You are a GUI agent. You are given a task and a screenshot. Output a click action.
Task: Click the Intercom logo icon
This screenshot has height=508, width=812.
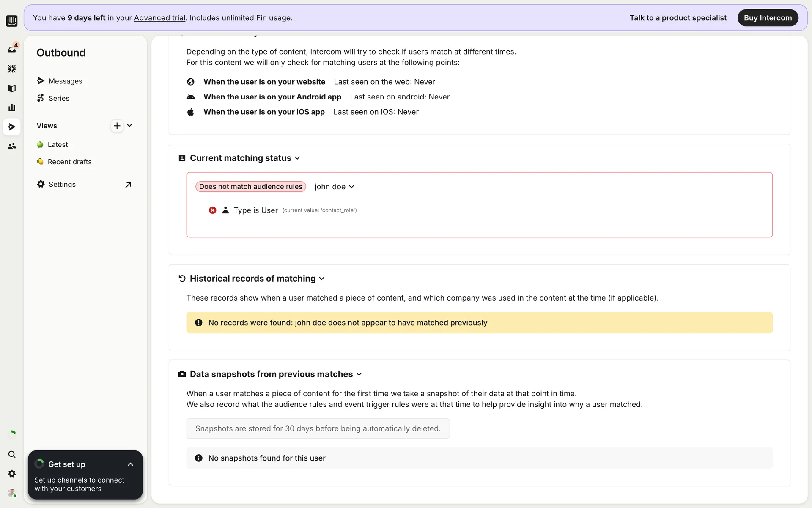point(12,20)
